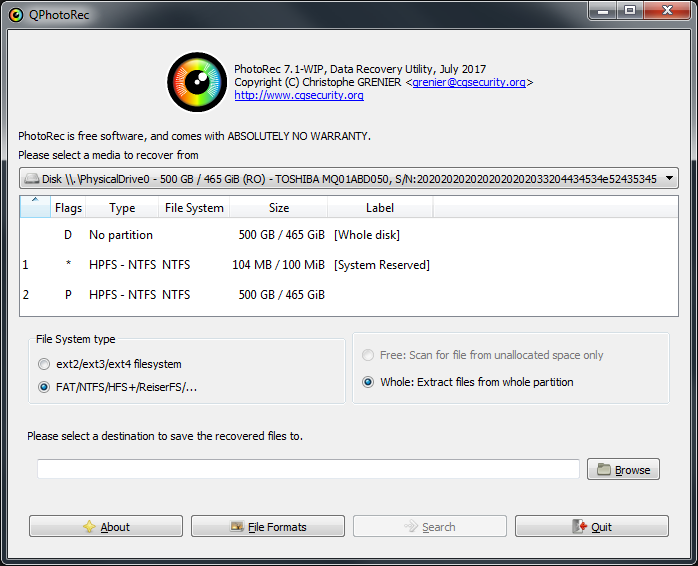Select the ext2/ext3/ext4 filesystem option
This screenshot has width=698, height=566.
44,364
